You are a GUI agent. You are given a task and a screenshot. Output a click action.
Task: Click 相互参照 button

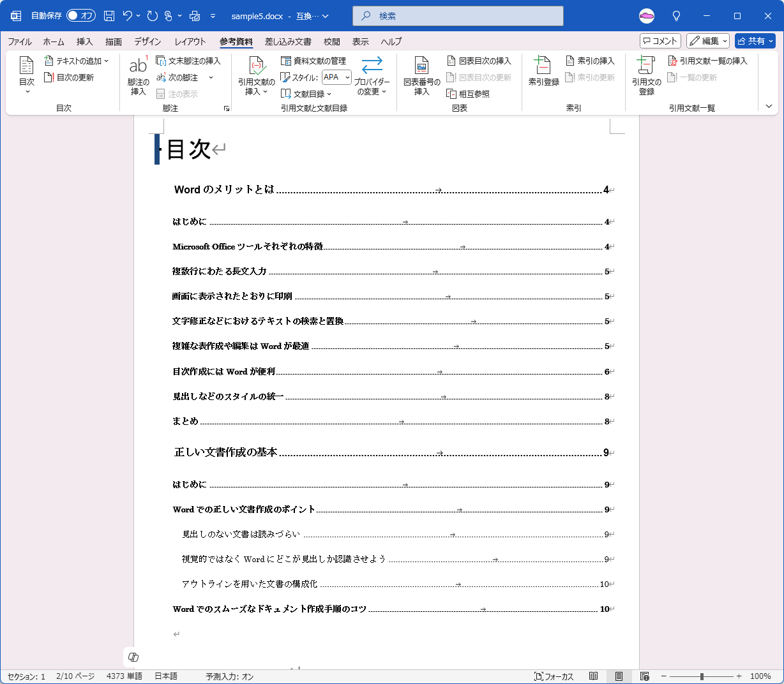(468, 94)
